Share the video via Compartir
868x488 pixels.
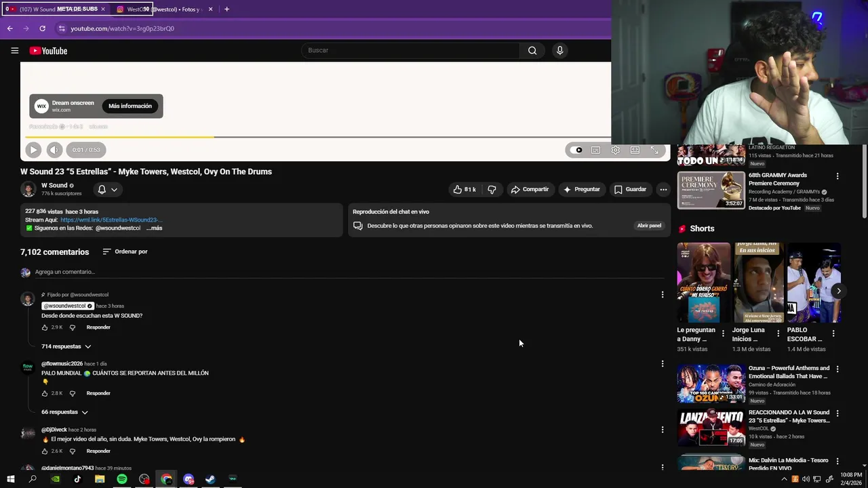[x=530, y=190]
